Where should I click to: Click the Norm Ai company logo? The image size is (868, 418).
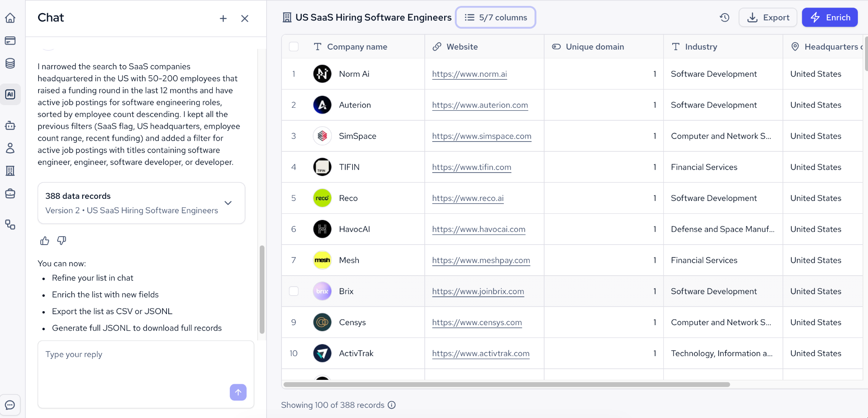(322, 74)
